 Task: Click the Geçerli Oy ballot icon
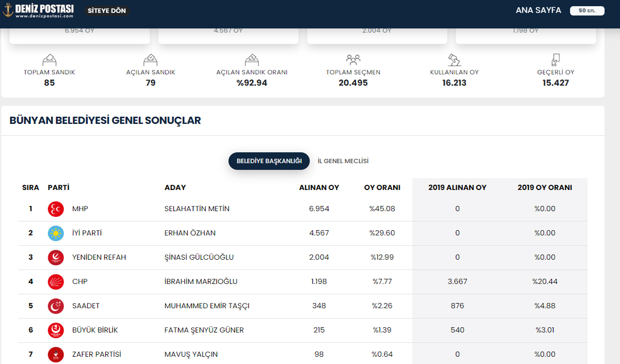[x=556, y=59]
